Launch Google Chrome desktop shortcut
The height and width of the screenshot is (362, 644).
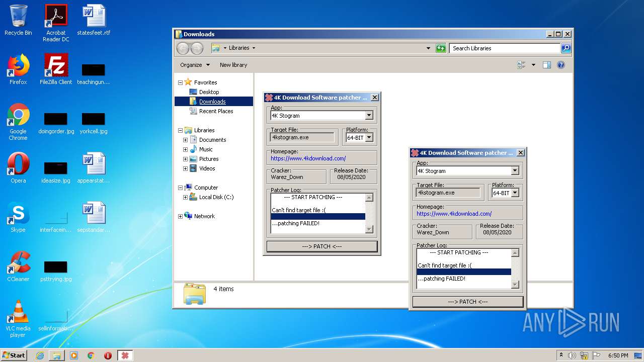[x=18, y=122]
